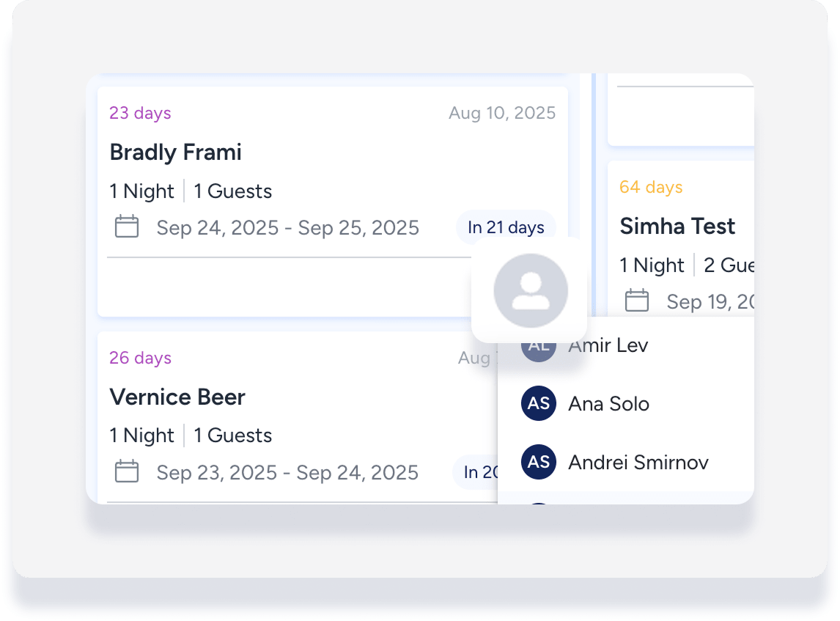Image resolution: width=840 pixels, height=621 pixels.
Task: Click the Aug 10, 2025 date text
Action: click(x=502, y=113)
